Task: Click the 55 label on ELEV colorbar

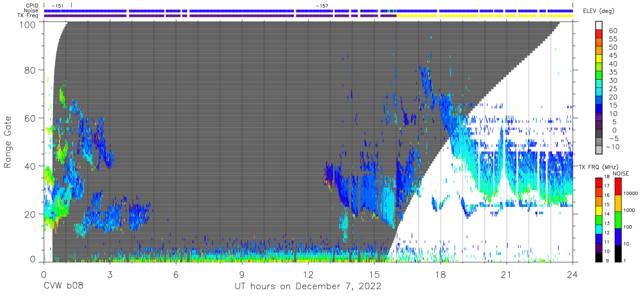Action: pyautogui.click(x=613, y=39)
